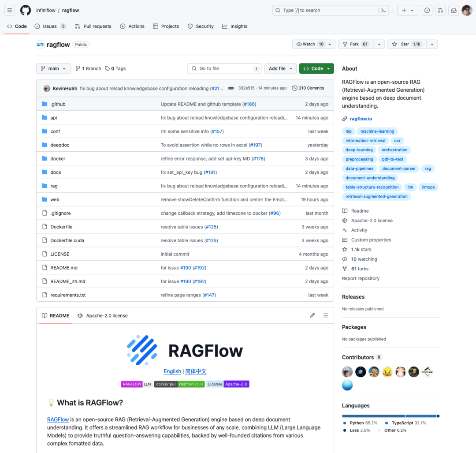Focus the Go to file field
This screenshot has height=453, width=476.
pos(224,69)
